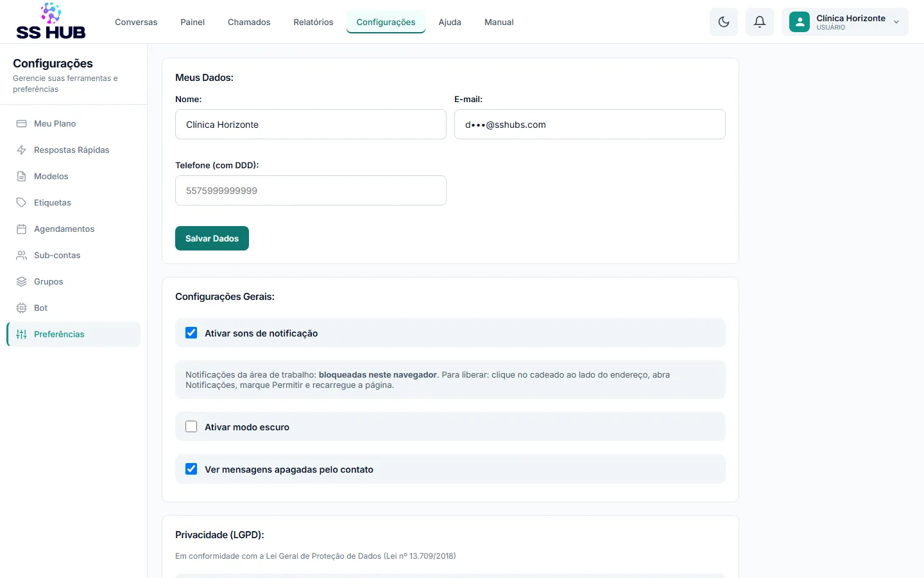Viewport: 924px width, 578px height.
Task: Click the 'Ver mensagens apagadas pelo contato' label
Action: tap(289, 469)
